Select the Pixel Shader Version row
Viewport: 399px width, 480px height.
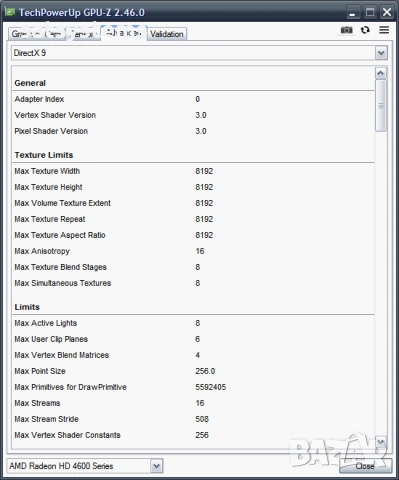coord(193,131)
